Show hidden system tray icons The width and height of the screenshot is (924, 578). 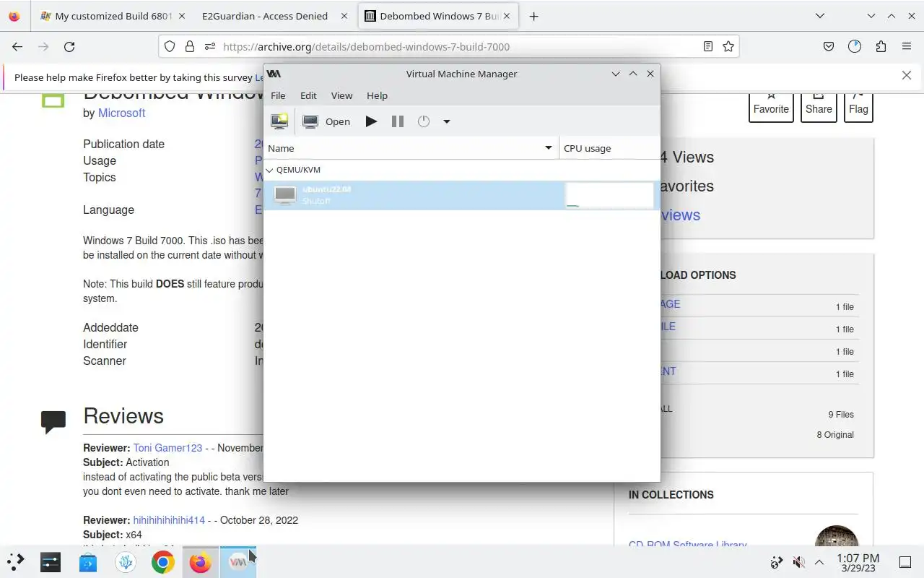819,562
